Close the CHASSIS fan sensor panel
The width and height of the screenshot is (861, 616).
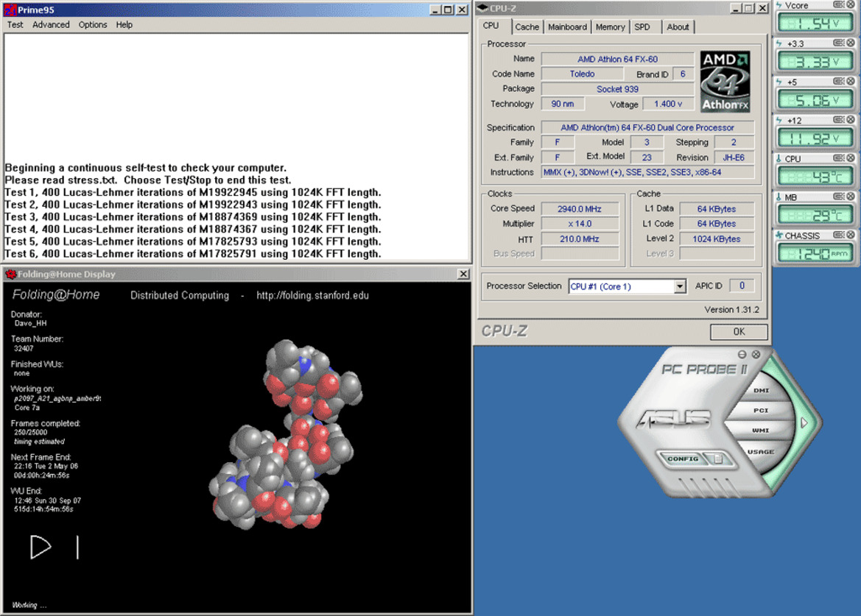click(850, 235)
